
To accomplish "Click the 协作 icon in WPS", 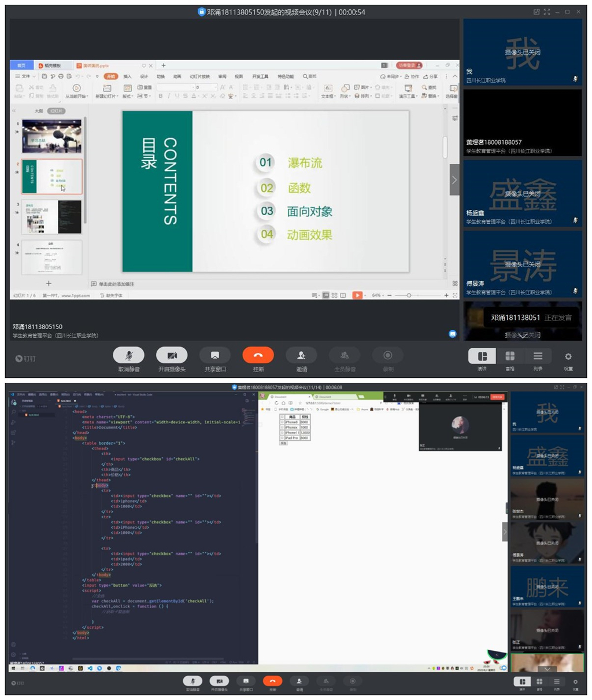I will 412,76.
